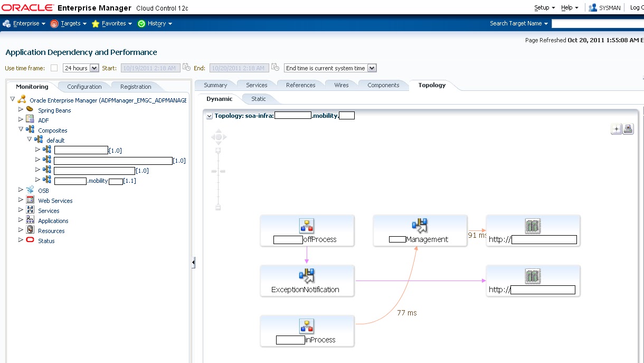Collapse the Composites tree node
644x363 pixels.
[21, 129]
